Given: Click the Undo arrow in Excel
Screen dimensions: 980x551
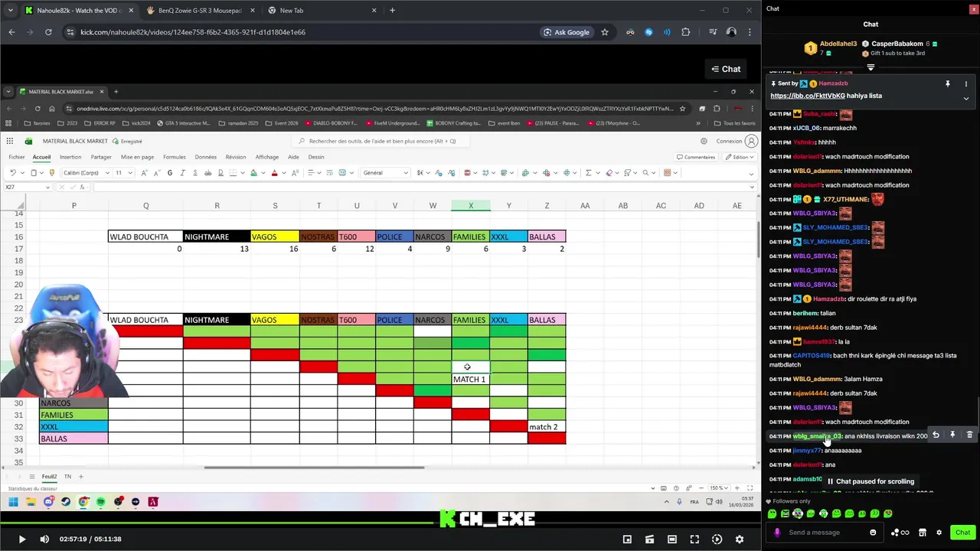Looking at the screenshot, I should click(x=12, y=173).
